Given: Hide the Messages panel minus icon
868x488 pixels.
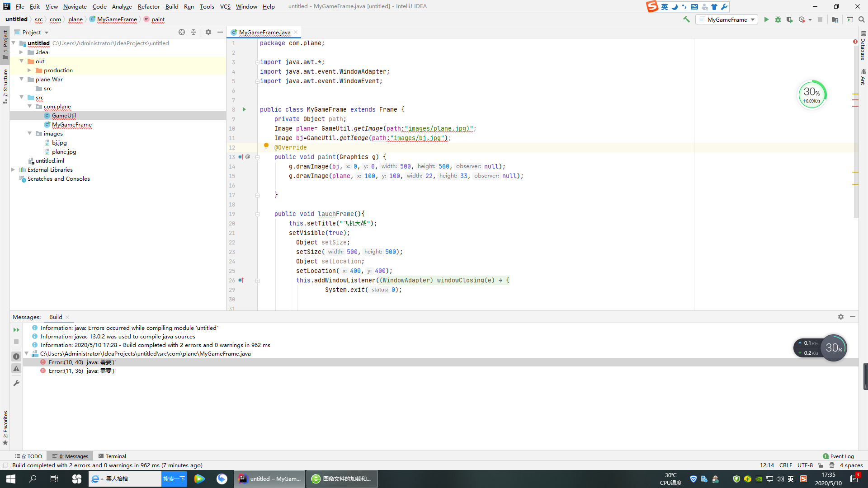Looking at the screenshot, I should pos(853,317).
